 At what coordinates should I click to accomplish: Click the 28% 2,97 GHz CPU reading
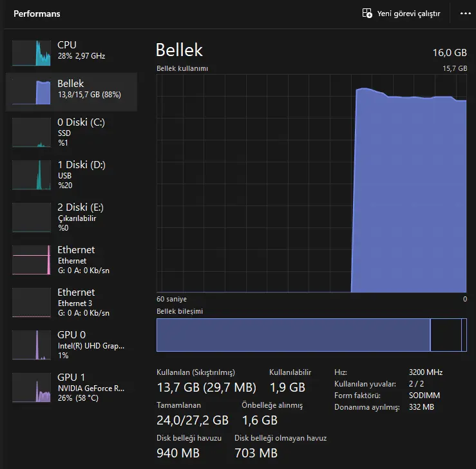click(81, 56)
